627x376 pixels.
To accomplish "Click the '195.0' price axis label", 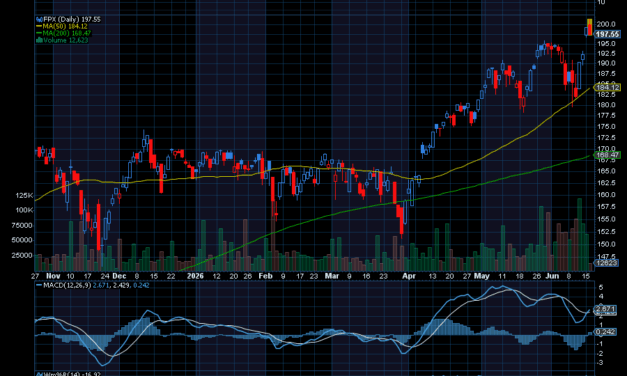I will (x=606, y=44).
